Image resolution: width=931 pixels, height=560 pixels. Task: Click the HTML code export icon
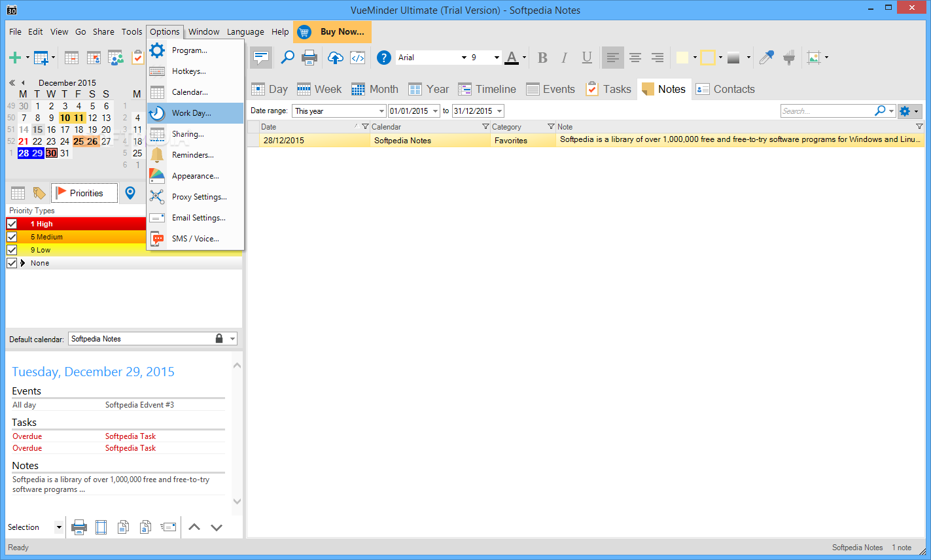point(358,58)
